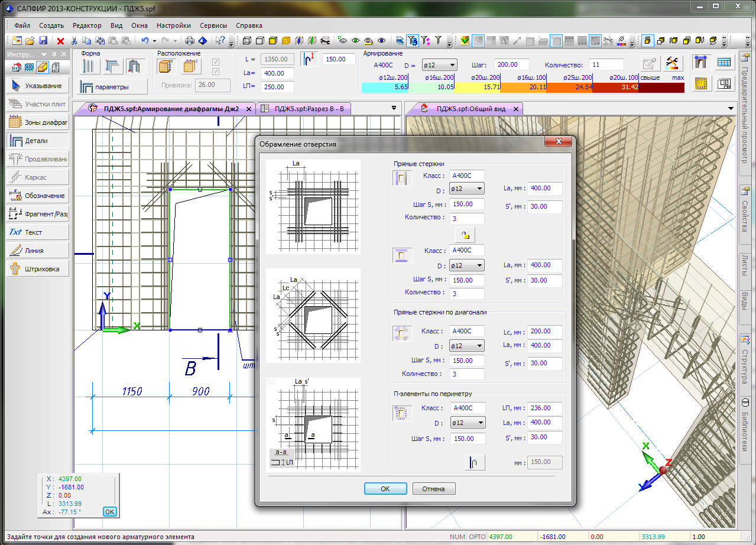The image size is (756, 545).
Task: Toggle vertical straight bars icon in dialog
Action: pos(401,179)
